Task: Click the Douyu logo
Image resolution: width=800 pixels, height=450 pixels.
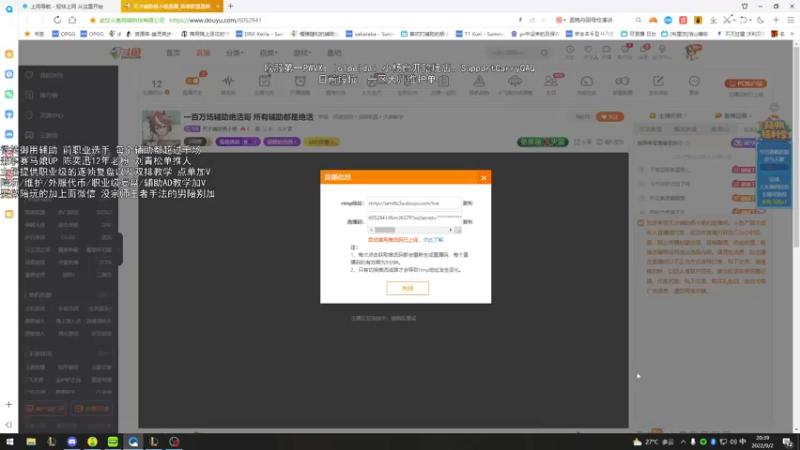Action: click(x=126, y=53)
